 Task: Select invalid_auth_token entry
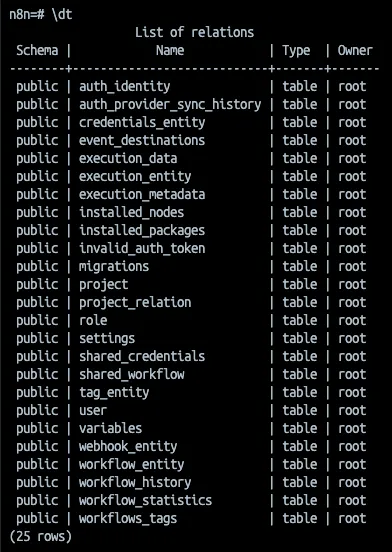point(142,249)
